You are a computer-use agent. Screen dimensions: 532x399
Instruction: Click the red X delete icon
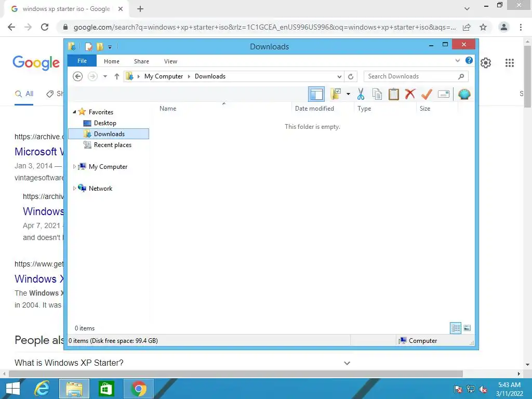(x=410, y=94)
